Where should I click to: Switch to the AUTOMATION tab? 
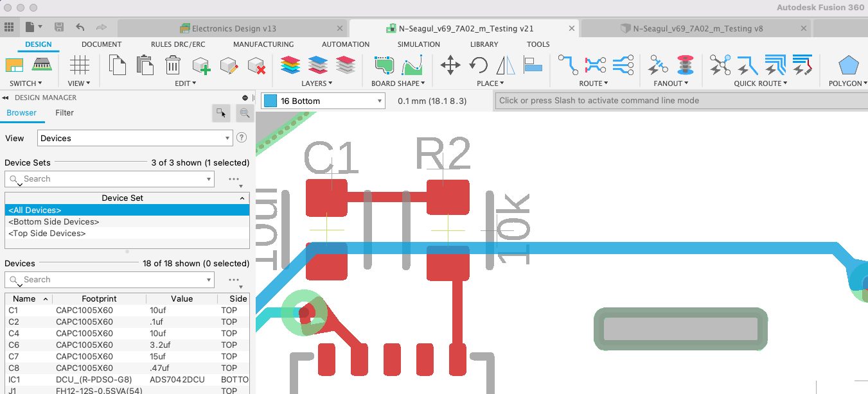(x=346, y=44)
